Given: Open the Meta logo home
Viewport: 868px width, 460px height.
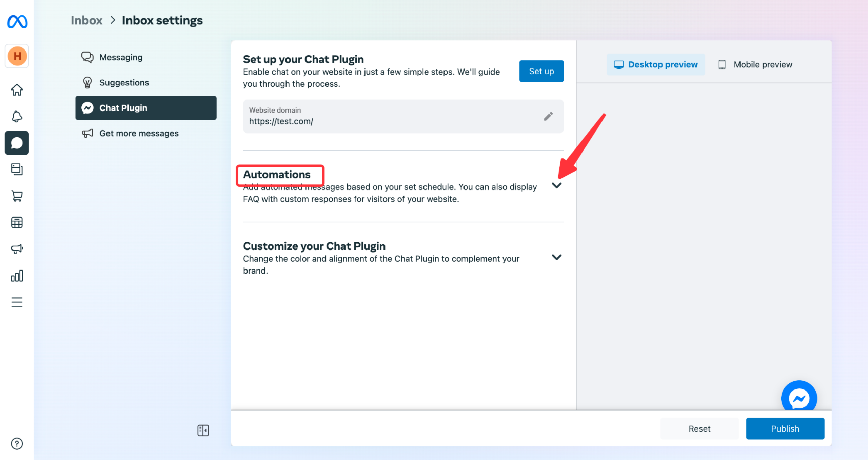Looking at the screenshot, I should (17, 22).
